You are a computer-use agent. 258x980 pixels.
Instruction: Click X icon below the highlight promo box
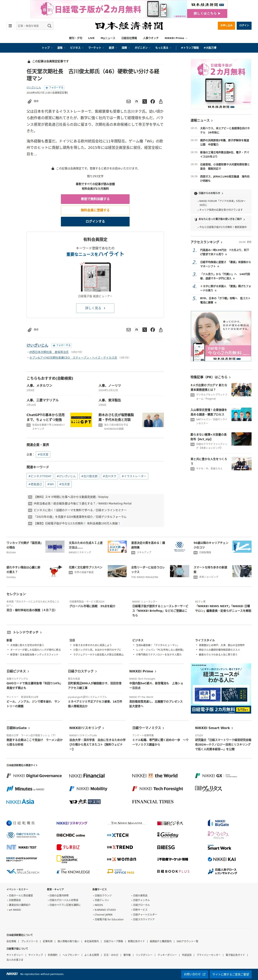coord(145,330)
